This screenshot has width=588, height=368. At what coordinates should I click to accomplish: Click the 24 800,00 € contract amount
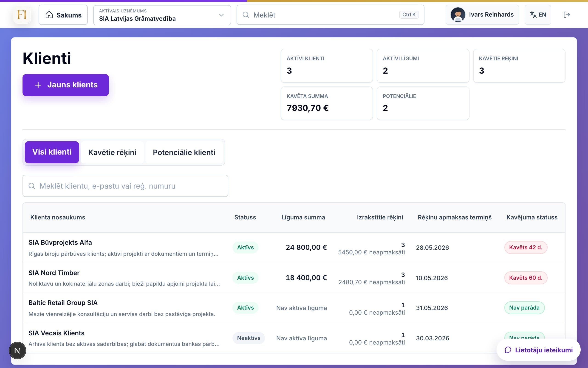(x=306, y=247)
